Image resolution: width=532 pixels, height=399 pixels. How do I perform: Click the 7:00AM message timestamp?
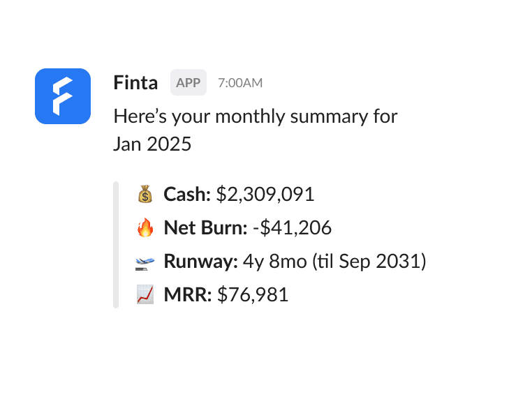[240, 83]
